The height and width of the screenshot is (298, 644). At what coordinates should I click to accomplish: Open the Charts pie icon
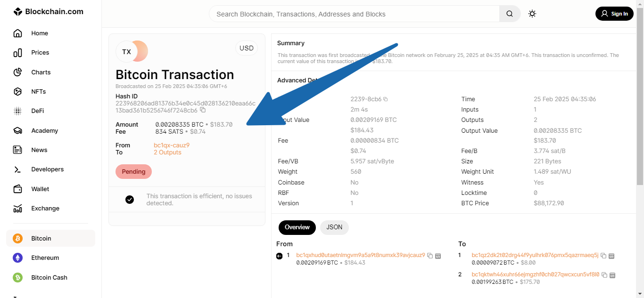[17, 72]
